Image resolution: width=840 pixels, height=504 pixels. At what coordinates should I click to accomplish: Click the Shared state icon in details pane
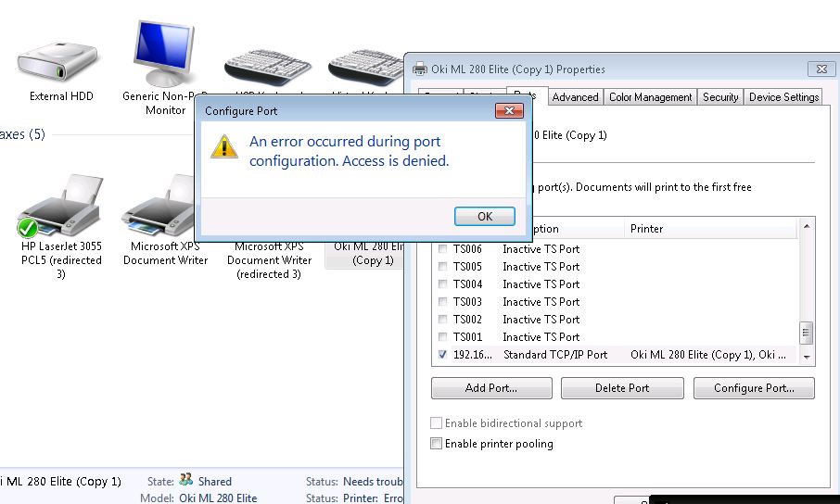185,479
